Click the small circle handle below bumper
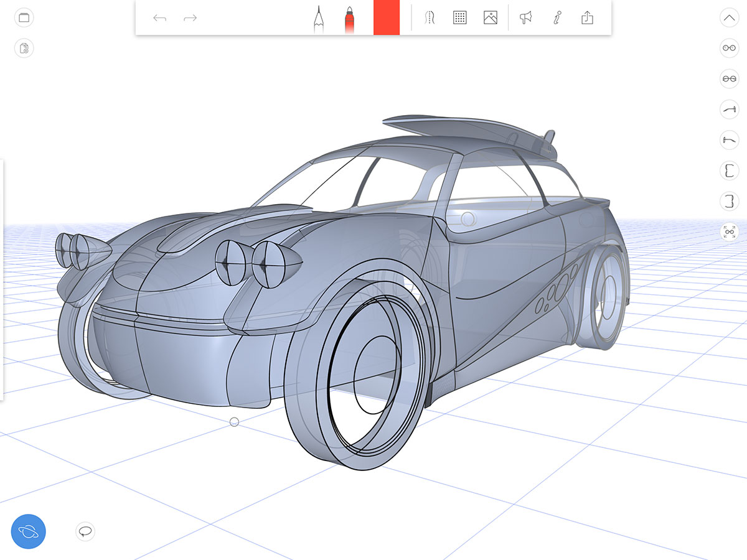The image size is (747, 560). pos(235,422)
